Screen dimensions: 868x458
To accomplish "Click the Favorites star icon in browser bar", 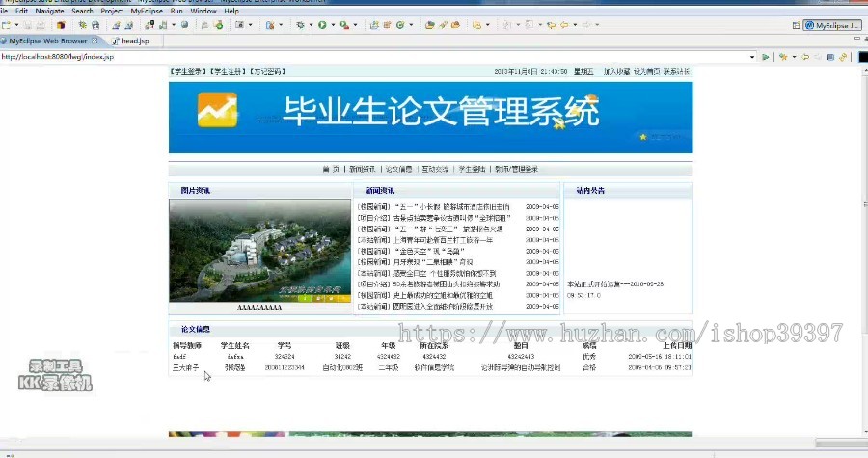I will [x=783, y=57].
